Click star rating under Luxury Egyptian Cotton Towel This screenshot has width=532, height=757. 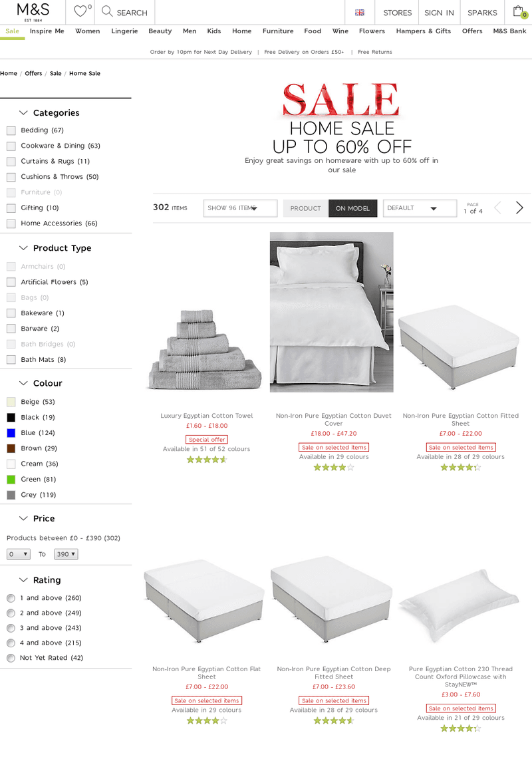[x=207, y=460]
